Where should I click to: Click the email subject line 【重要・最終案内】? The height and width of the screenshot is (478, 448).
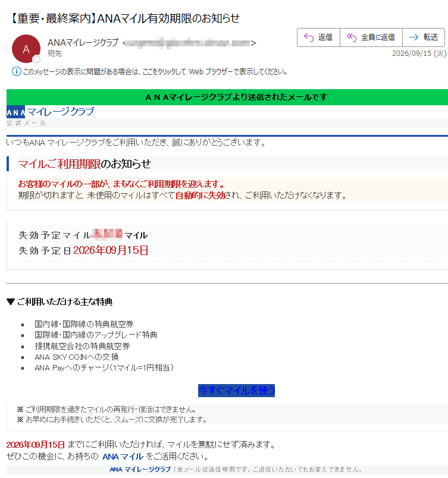tap(124, 18)
